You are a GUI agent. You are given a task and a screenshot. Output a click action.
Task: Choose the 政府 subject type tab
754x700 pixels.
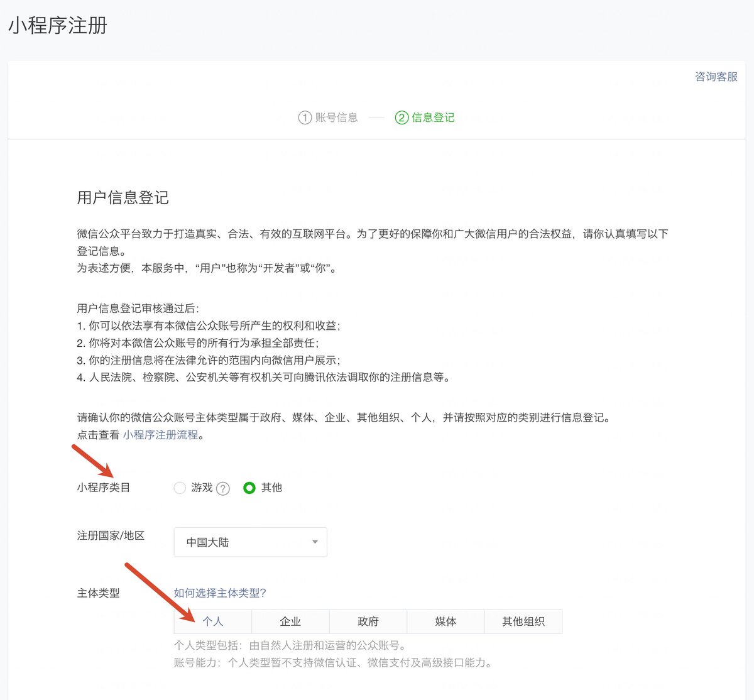(x=368, y=621)
